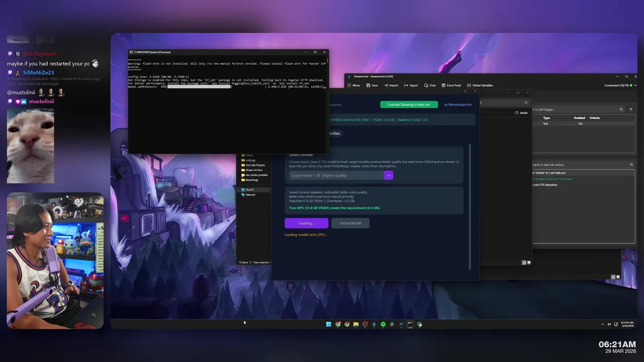
Task: Open Event Feed in Streamer.bot
Action: tap(451, 85)
